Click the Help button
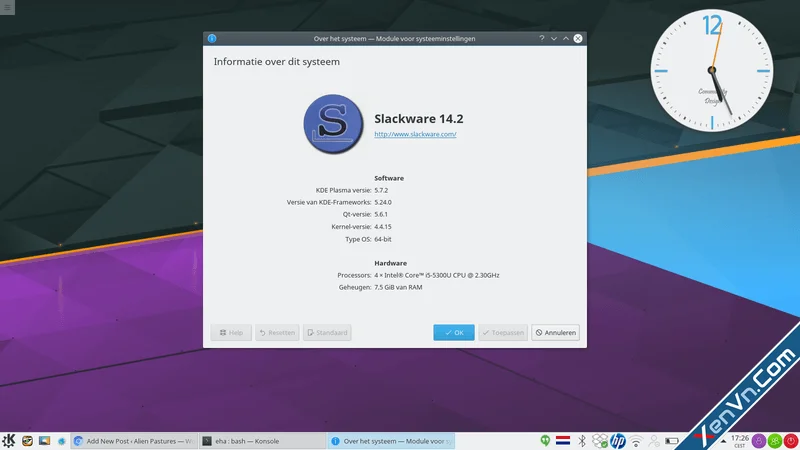800x450 pixels. (231, 333)
